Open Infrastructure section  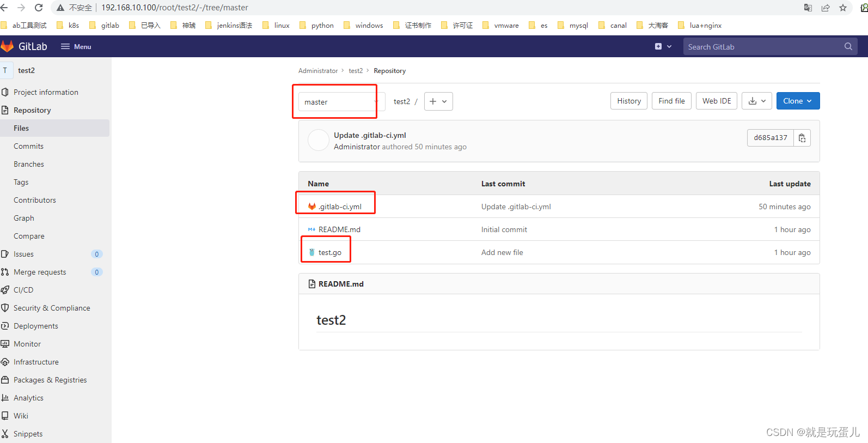tap(36, 362)
